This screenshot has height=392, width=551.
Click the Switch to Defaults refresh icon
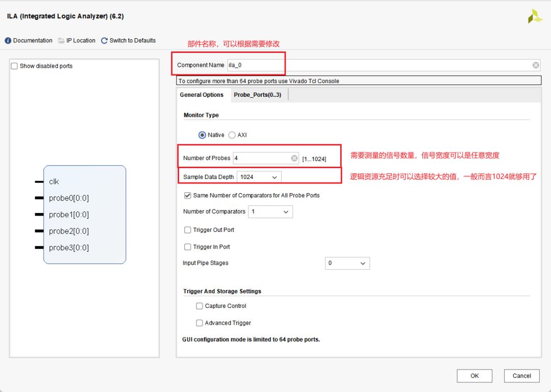[105, 41]
